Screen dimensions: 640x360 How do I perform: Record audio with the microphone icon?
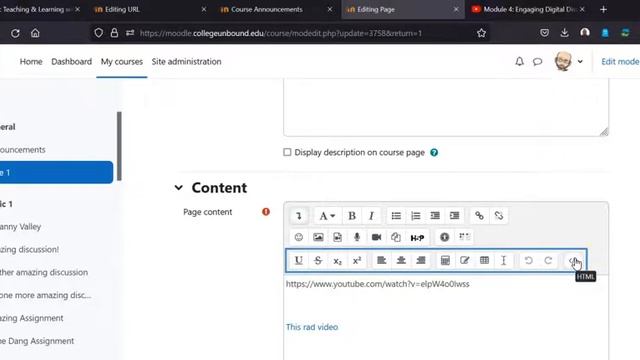357,237
